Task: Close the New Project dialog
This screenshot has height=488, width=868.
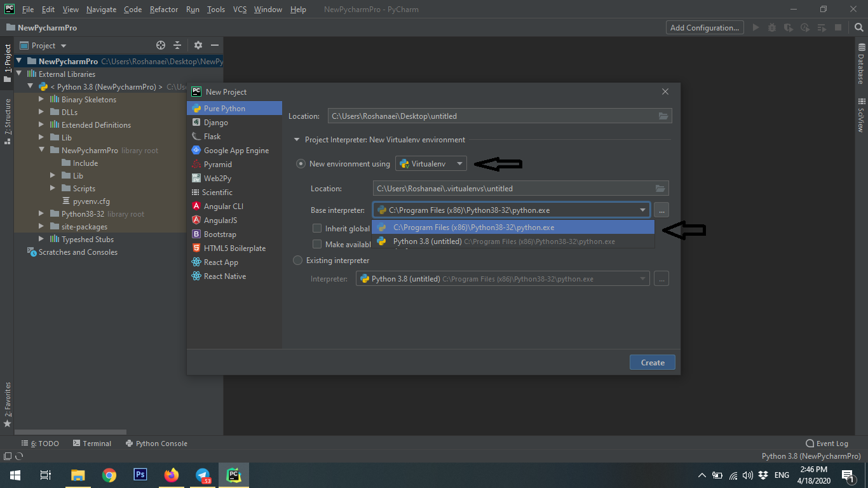Action: (x=665, y=91)
